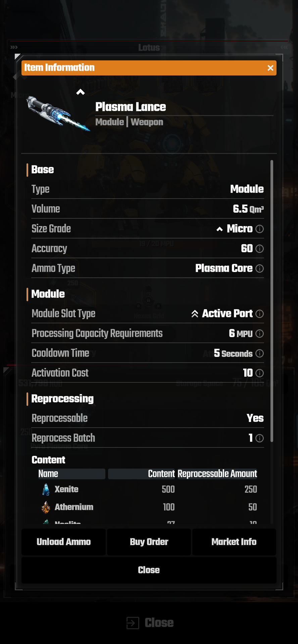Click the Activation Cost info icon
Image resolution: width=298 pixels, height=644 pixels.
click(x=259, y=373)
